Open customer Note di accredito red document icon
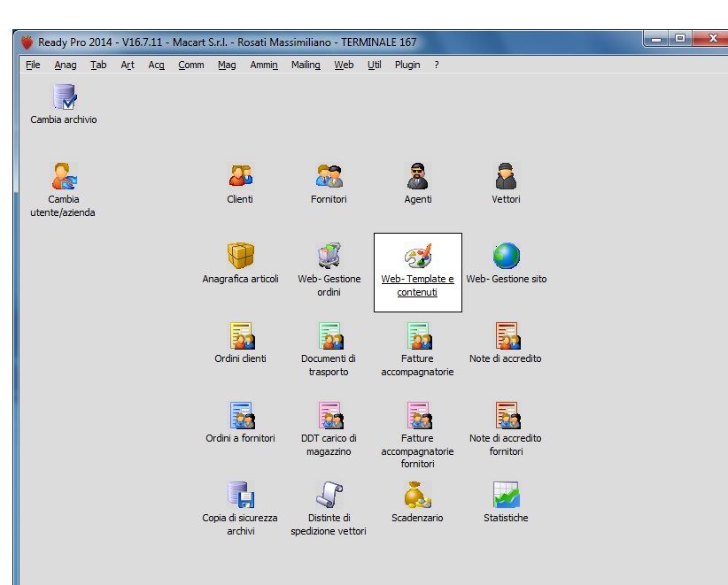The width and height of the screenshot is (728, 585). click(x=507, y=335)
